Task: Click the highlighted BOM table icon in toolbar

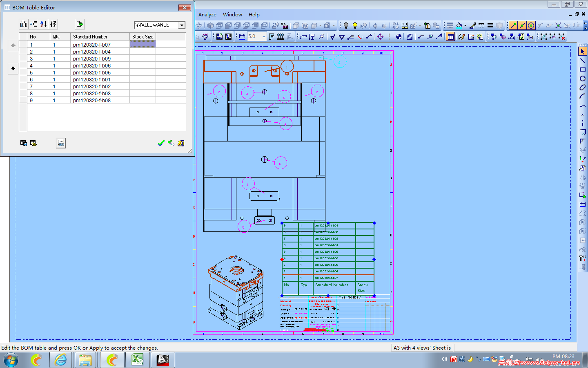Action: [x=450, y=36]
